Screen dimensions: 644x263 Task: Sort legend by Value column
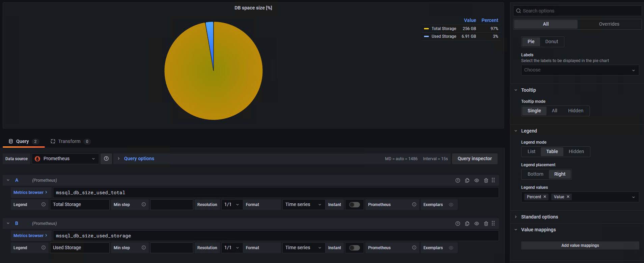470,20
